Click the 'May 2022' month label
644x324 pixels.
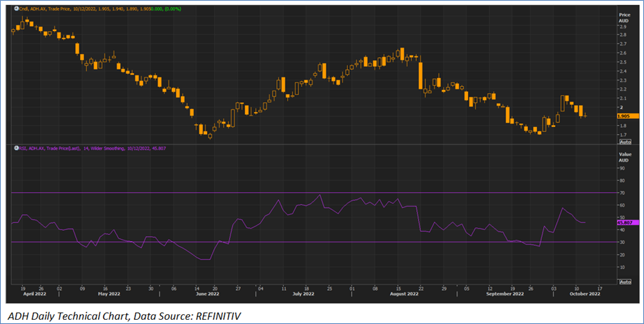point(109,294)
